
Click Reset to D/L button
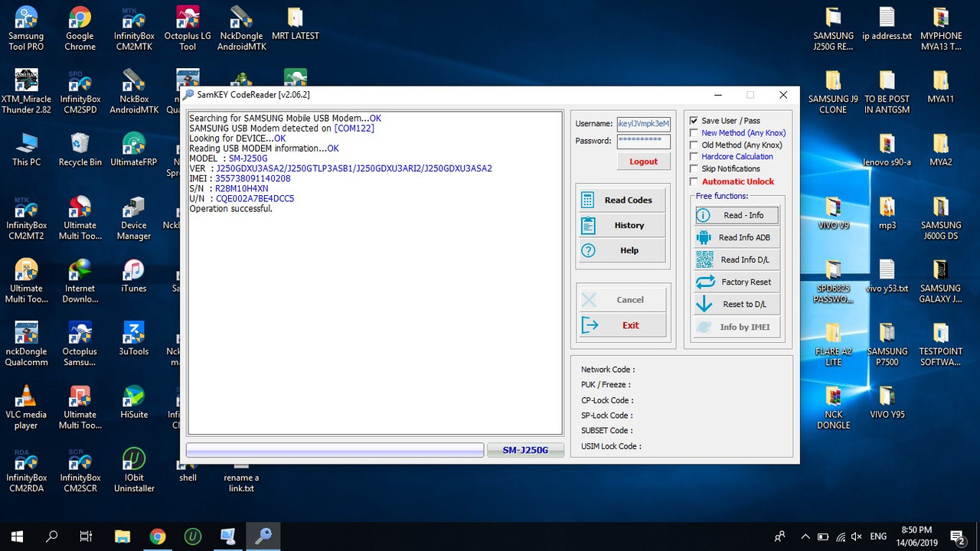tap(737, 304)
